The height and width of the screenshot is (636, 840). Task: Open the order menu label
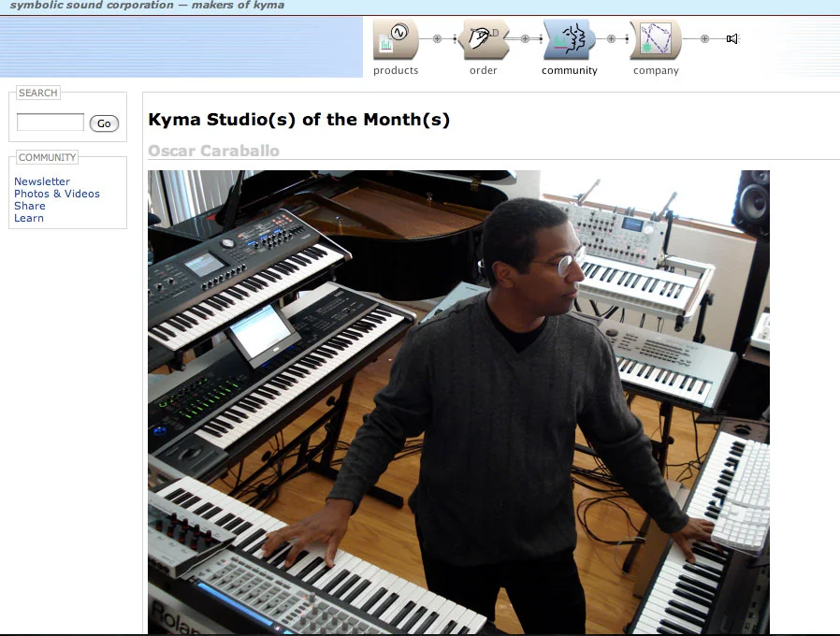[x=484, y=71]
